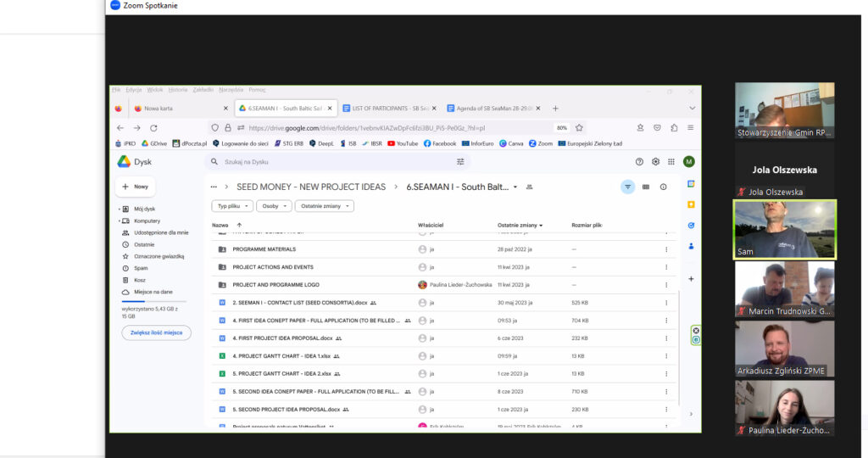Open DeepL bookmark in toolbar
This screenshot has width=868, height=458.
point(321,143)
